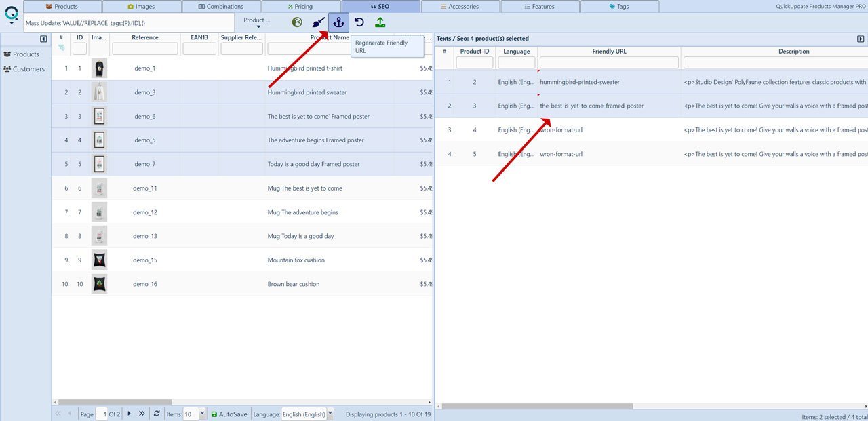Sort by the Friendly URL column header

click(x=609, y=52)
